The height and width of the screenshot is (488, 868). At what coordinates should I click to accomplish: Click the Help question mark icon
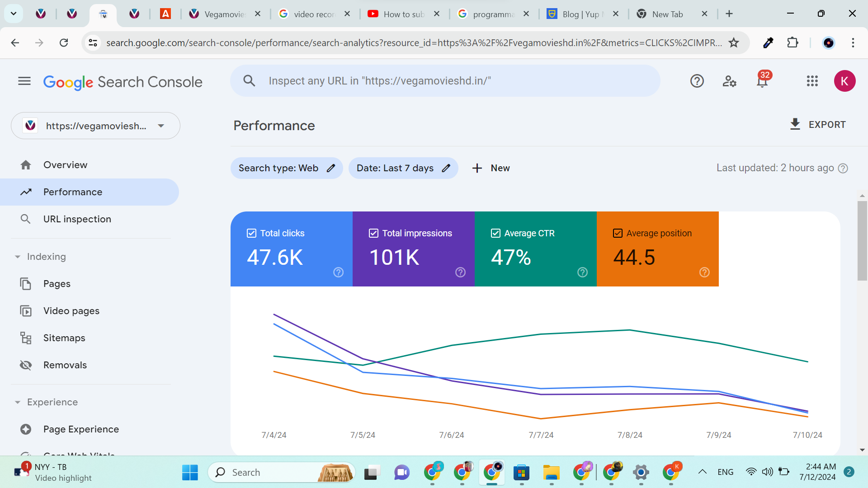point(697,81)
